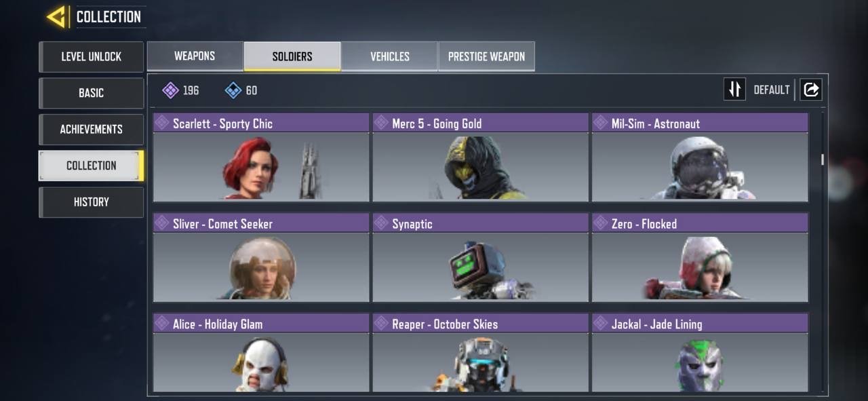The image size is (868, 401).
Task: Select Level Unlock in the sidebar
Action: [x=91, y=57]
